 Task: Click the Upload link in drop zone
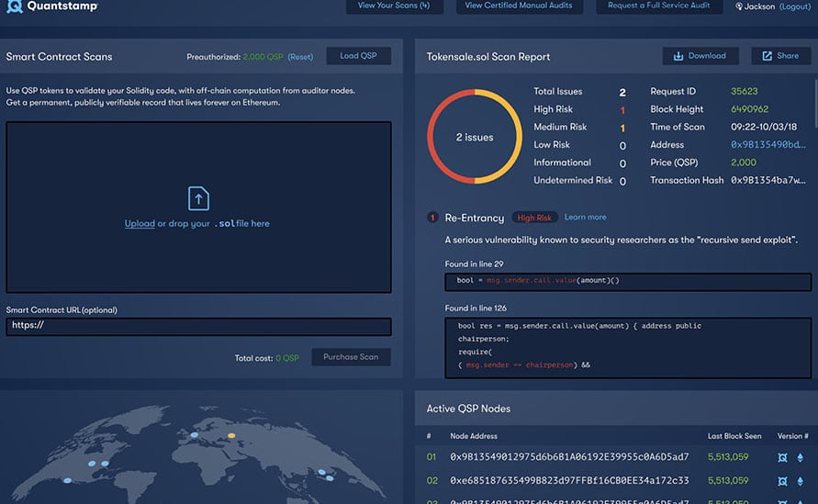[x=140, y=223]
